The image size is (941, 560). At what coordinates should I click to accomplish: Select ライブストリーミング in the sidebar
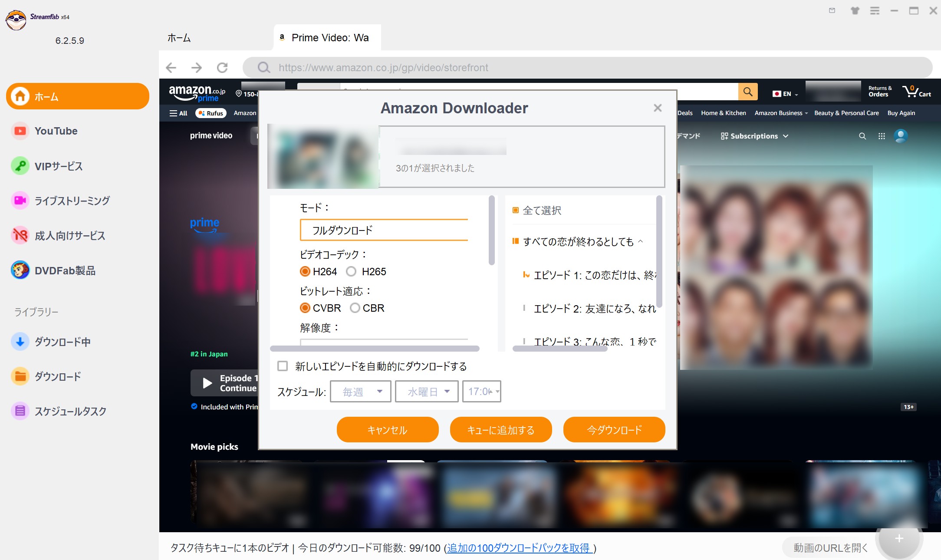pos(72,201)
